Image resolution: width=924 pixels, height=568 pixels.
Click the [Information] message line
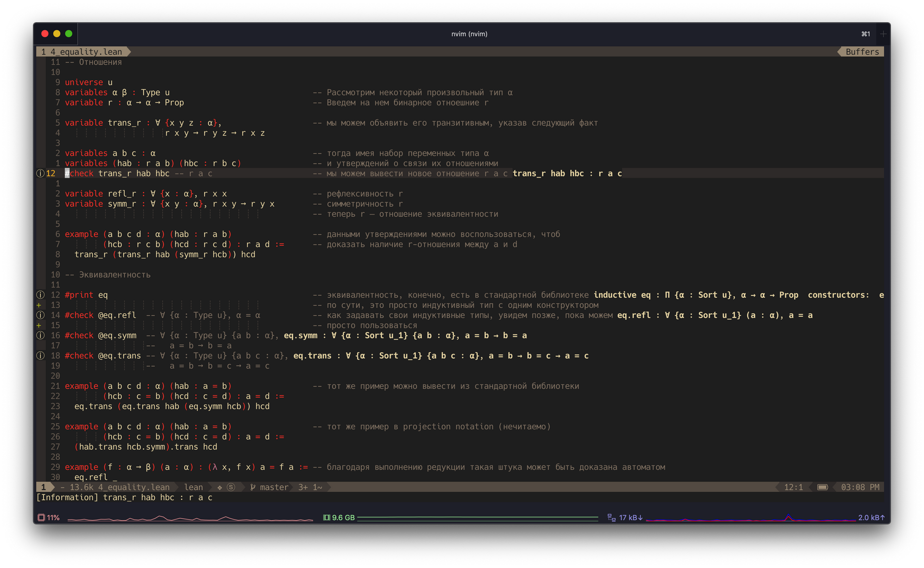(x=124, y=498)
